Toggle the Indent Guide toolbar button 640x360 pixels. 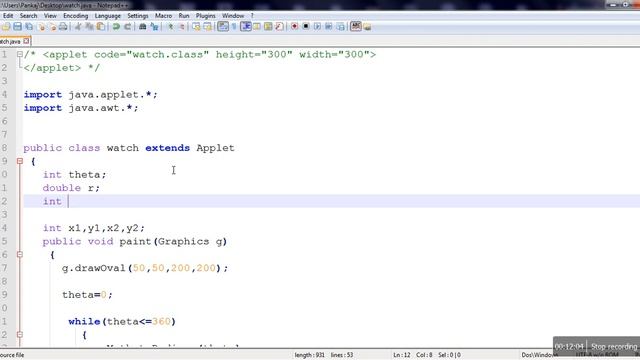[246, 27]
